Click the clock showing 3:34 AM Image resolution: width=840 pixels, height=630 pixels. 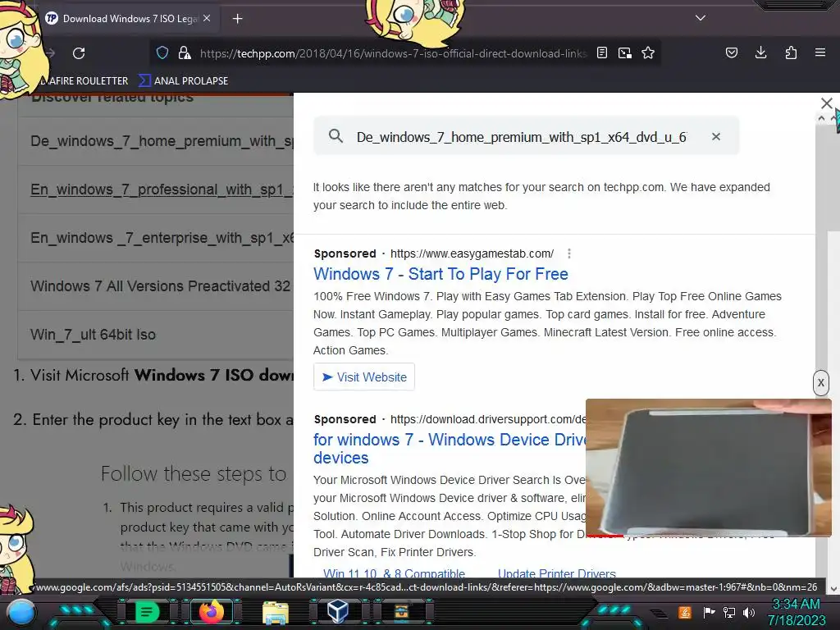coord(796,612)
